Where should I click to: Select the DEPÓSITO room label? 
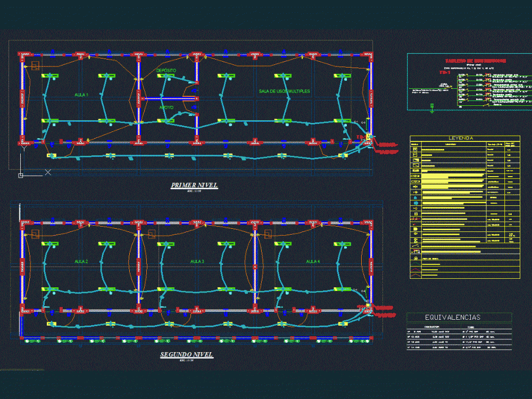pyautogui.click(x=166, y=70)
